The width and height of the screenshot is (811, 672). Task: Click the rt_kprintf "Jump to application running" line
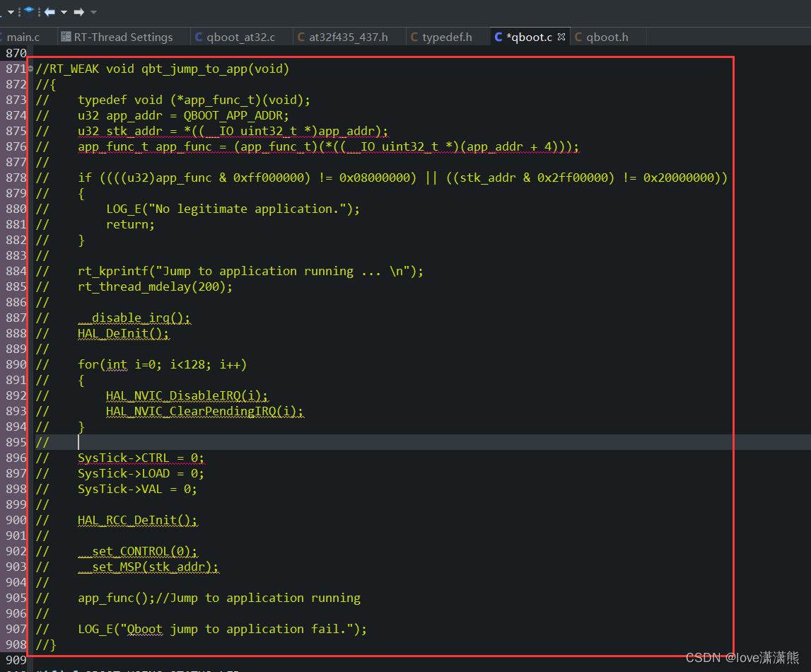(250, 271)
